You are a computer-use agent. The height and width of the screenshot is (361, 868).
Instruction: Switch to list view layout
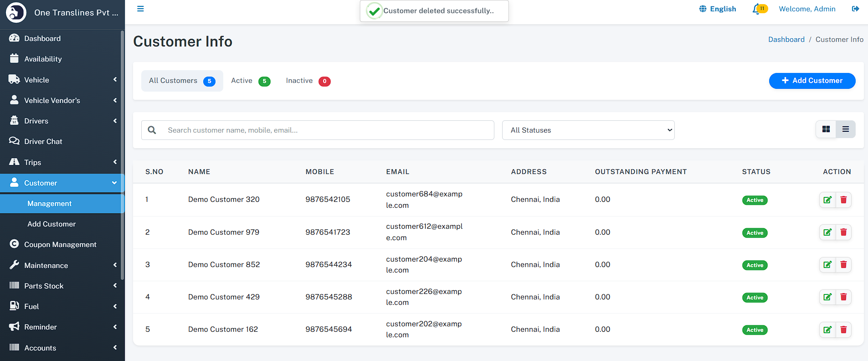[x=846, y=129]
